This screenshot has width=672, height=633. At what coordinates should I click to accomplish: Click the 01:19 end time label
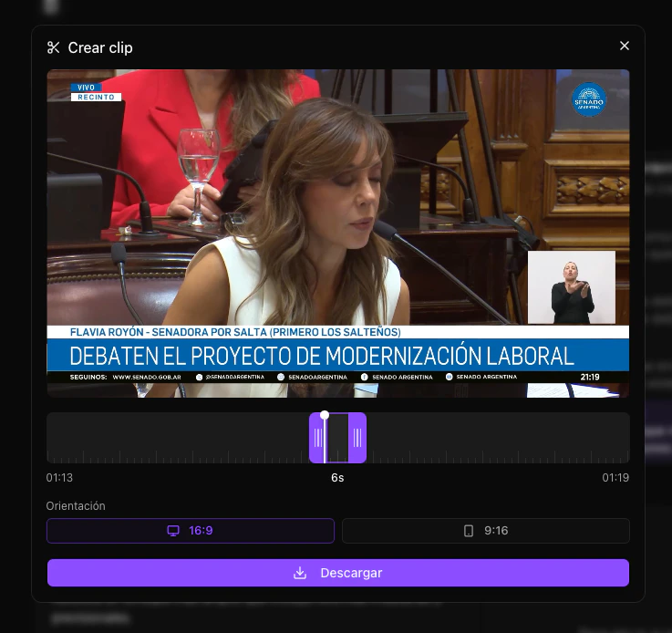pyautogui.click(x=615, y=477)
